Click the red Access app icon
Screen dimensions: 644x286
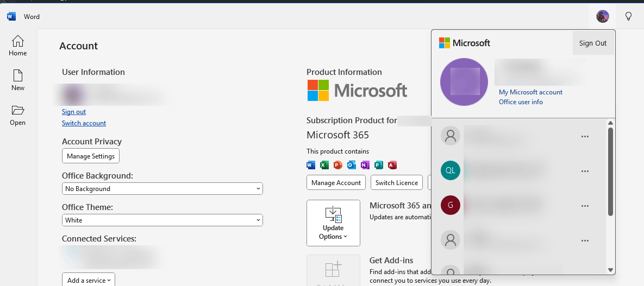(x=392, y=165)
